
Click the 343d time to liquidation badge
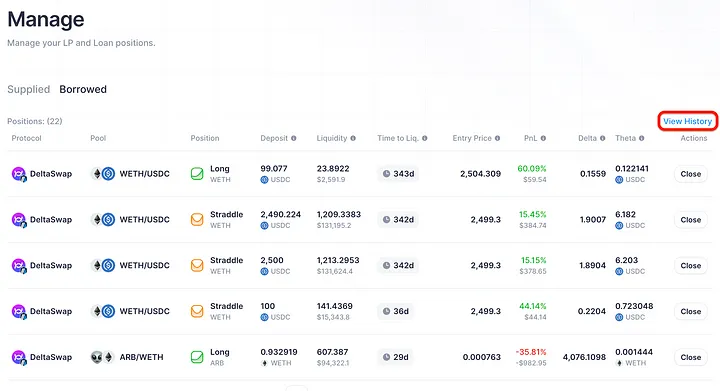pyautogui.click(x=398, y=174)
